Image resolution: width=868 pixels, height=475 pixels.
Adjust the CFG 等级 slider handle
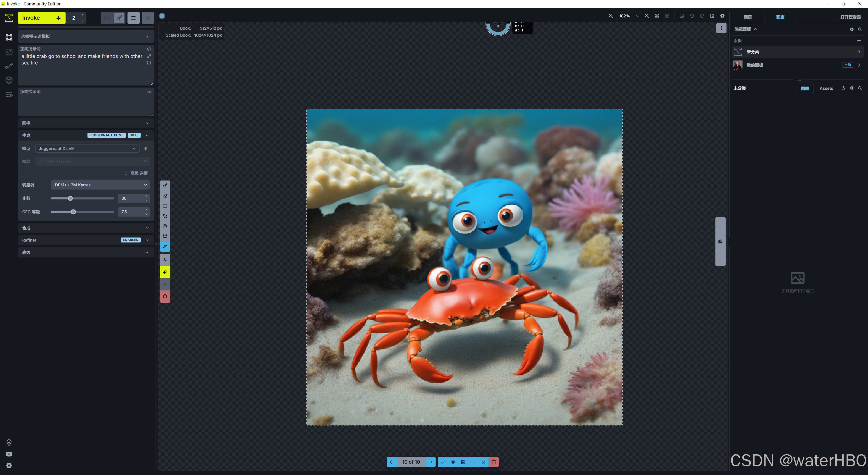coord(73,212)
